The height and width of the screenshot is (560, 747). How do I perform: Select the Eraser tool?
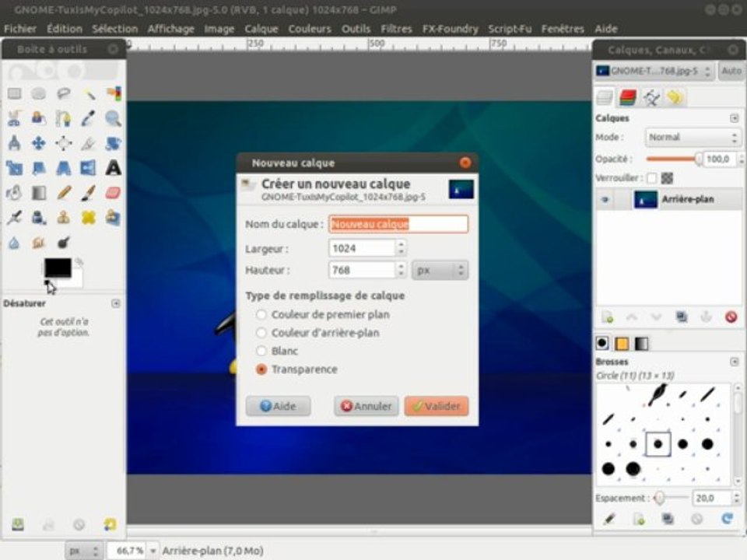(113, 193)
